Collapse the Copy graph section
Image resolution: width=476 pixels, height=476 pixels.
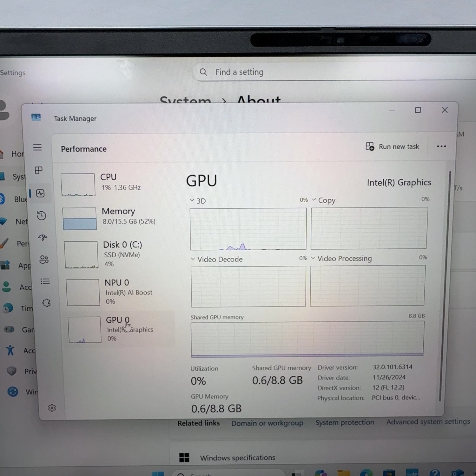click(314, 200)
